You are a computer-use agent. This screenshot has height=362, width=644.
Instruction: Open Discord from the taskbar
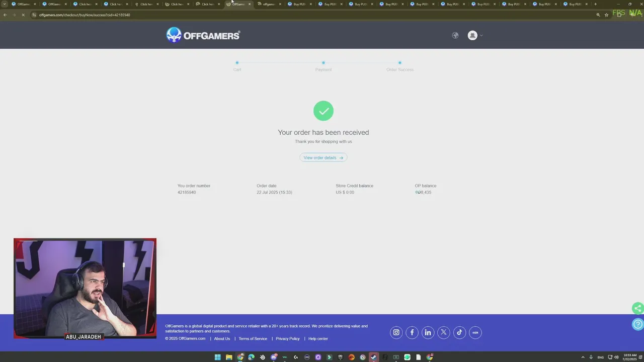pyautogui.click(x=274, y=357)
